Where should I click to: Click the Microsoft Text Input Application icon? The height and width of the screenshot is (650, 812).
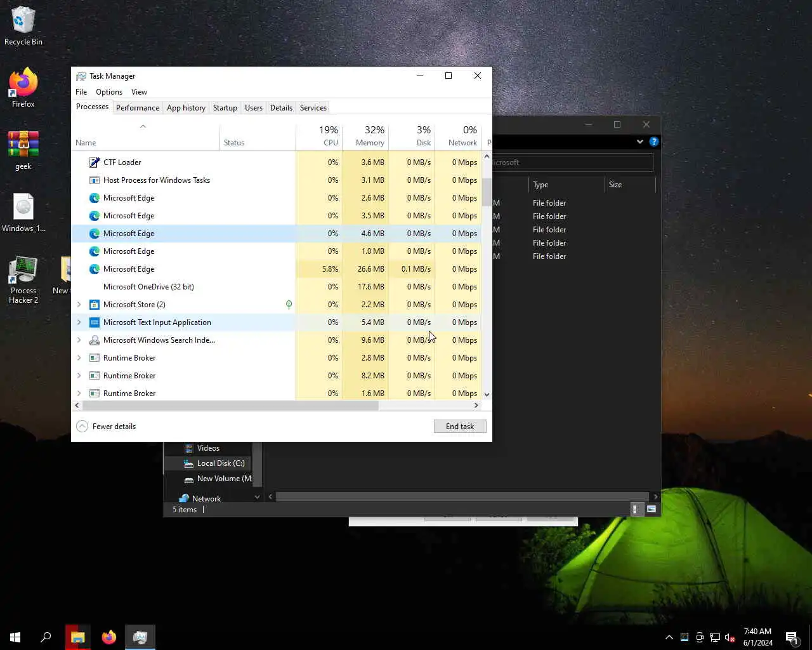click(x=95, y=322)
